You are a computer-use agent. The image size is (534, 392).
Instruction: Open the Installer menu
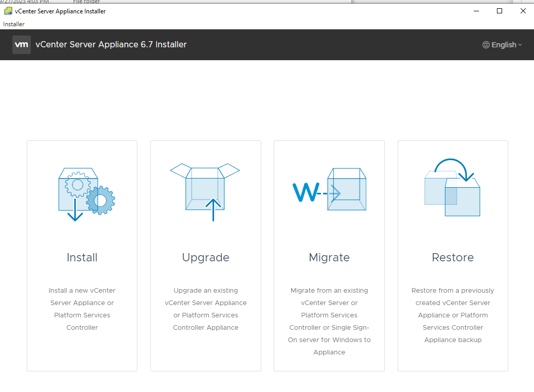pos(14,24)
